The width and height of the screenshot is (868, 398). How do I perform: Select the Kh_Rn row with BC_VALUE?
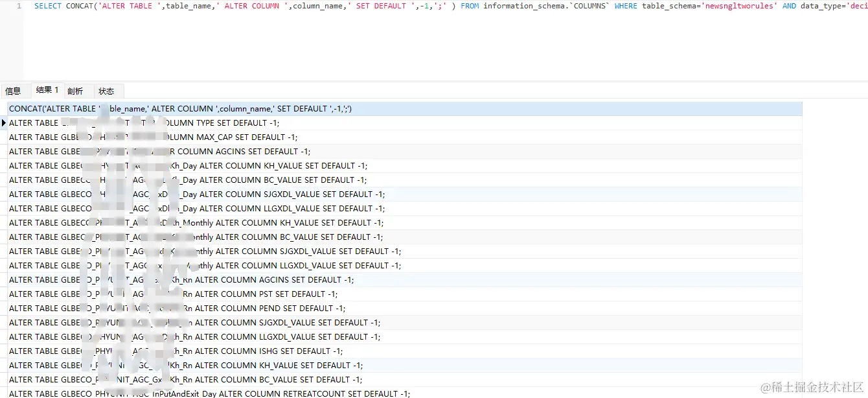point(405,380)
